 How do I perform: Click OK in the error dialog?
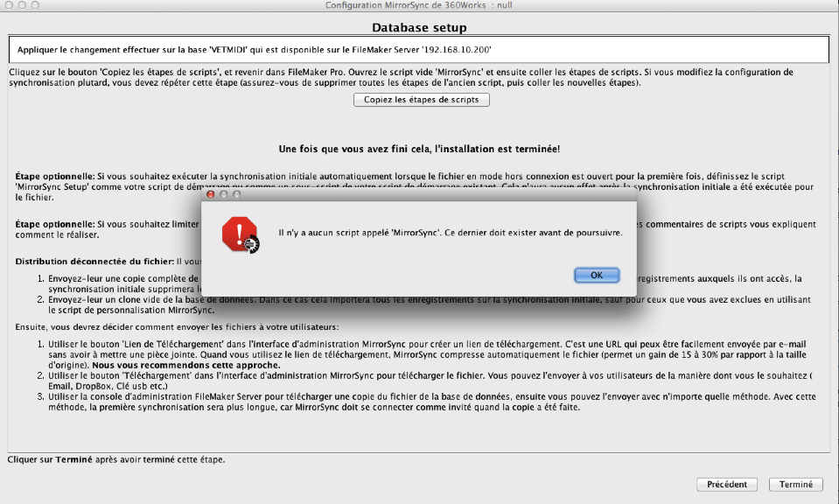coord(597,275)
